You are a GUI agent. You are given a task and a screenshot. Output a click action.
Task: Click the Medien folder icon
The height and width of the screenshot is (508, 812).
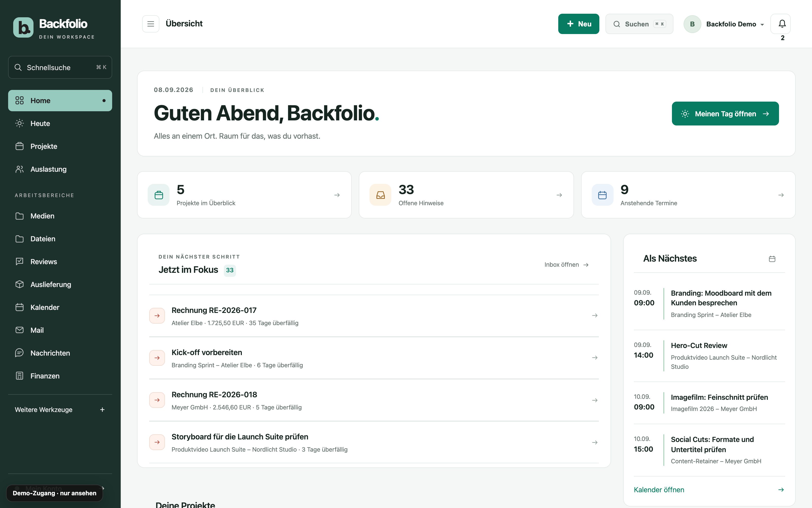coord(20,216)
